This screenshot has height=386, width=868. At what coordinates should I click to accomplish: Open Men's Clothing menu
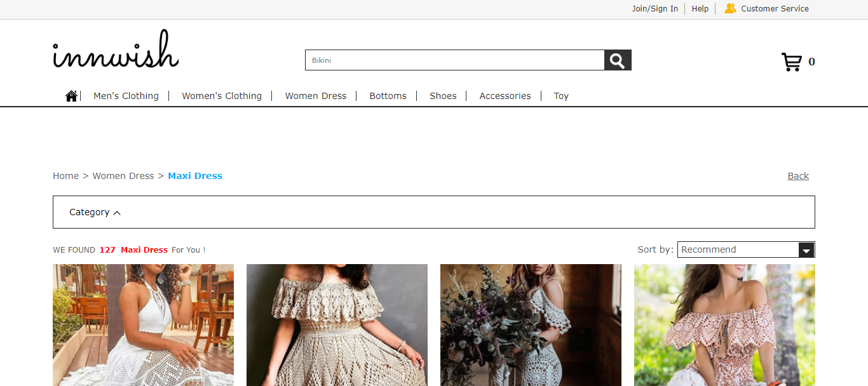point(126,96)
